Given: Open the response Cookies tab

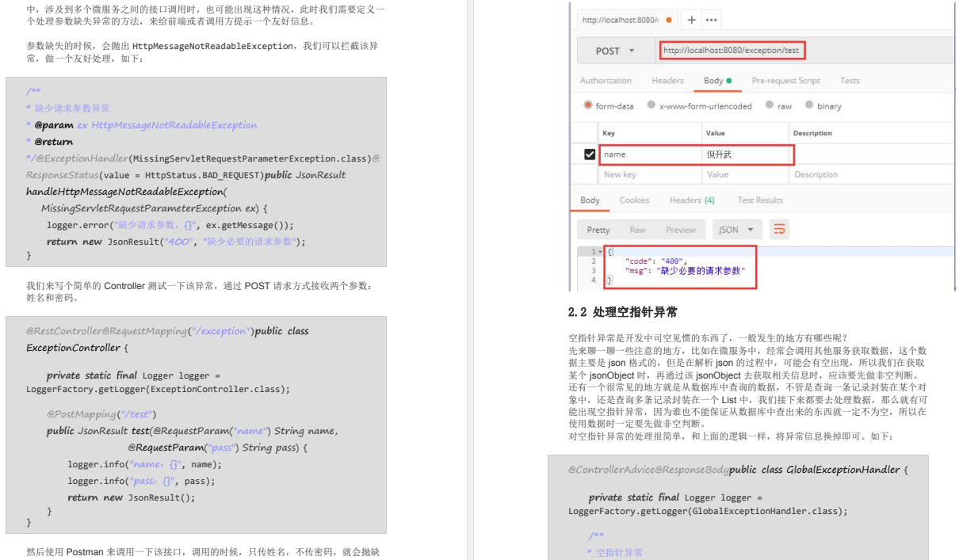Looking at the screenshot, I should (x=634, y=200).
